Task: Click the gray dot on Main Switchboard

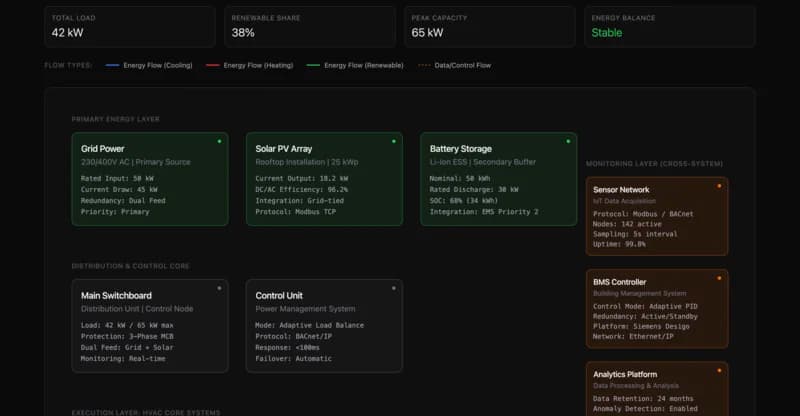Action: click(219, 288)
